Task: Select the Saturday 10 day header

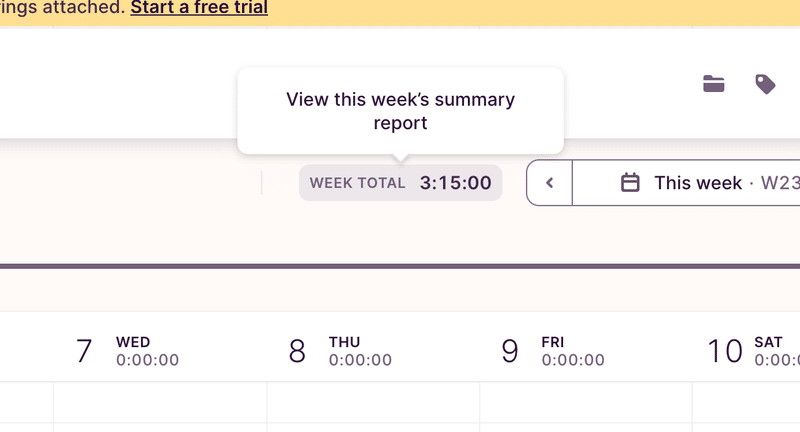Action: click(754, 351)
